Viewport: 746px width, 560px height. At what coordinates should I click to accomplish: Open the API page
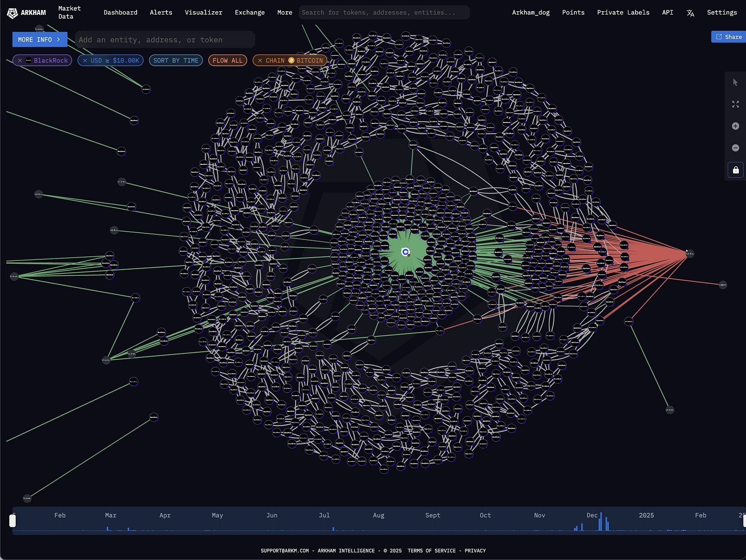tap(668, 13)
